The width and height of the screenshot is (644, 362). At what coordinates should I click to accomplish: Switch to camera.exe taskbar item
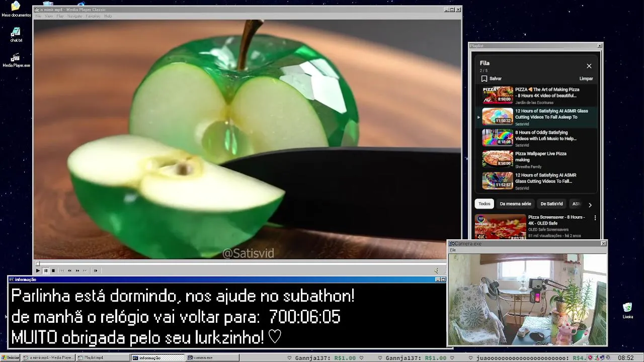coord(212,357)
